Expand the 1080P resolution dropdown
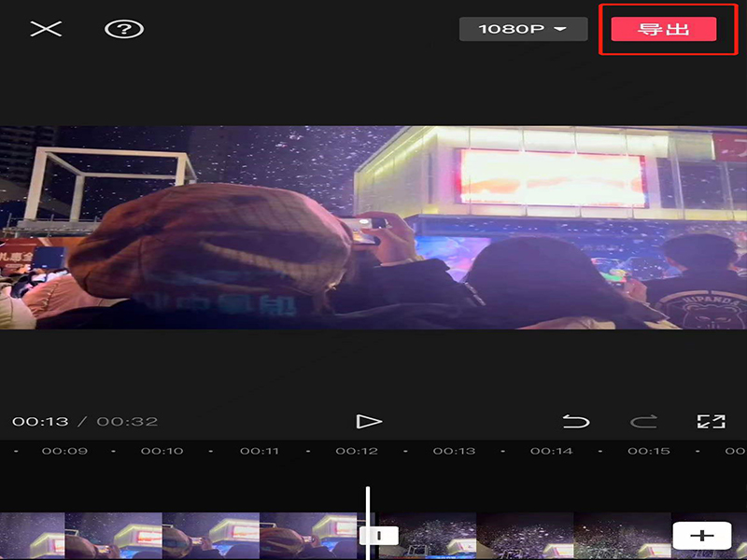 click(523, 29)
